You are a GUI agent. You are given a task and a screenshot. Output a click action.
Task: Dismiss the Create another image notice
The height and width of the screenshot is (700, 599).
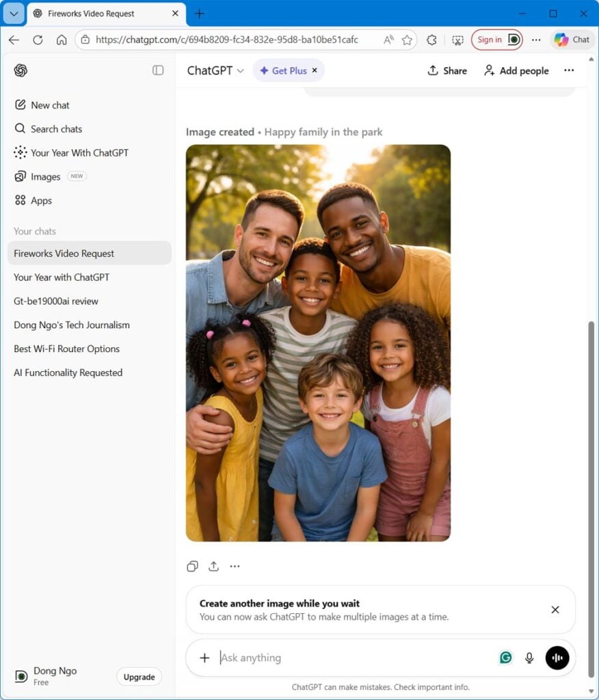pos(555,609)
